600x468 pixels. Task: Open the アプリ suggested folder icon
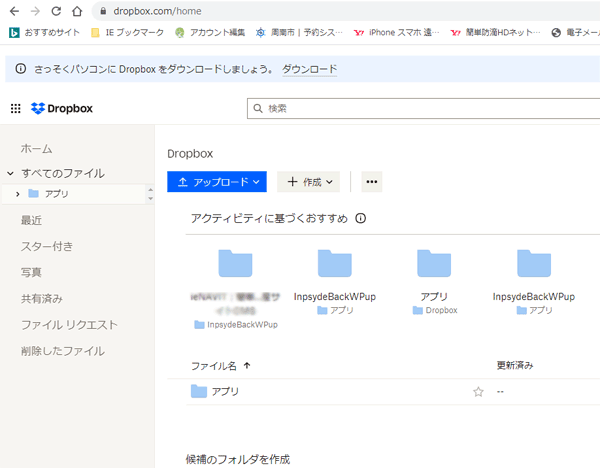point(434,263)
